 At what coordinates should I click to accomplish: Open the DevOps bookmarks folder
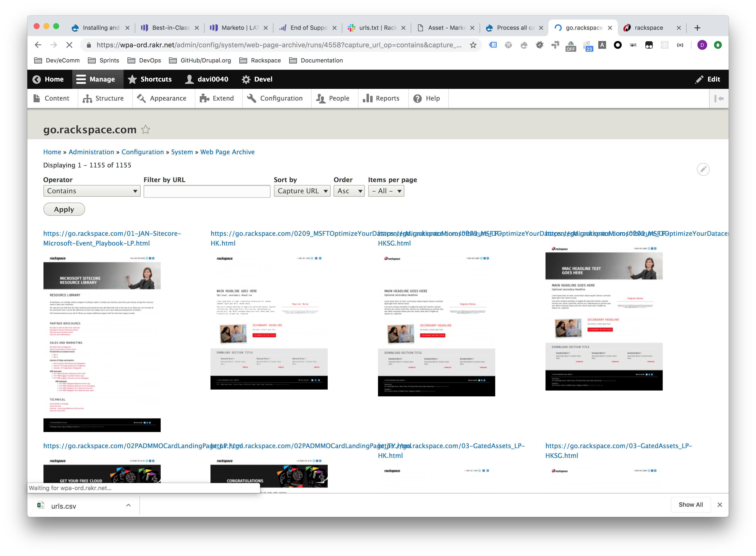click(x=144, y=60)
